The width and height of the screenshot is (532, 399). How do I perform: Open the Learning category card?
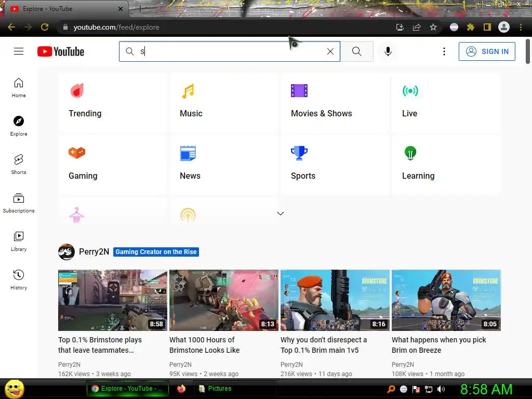tap(446, 165)
